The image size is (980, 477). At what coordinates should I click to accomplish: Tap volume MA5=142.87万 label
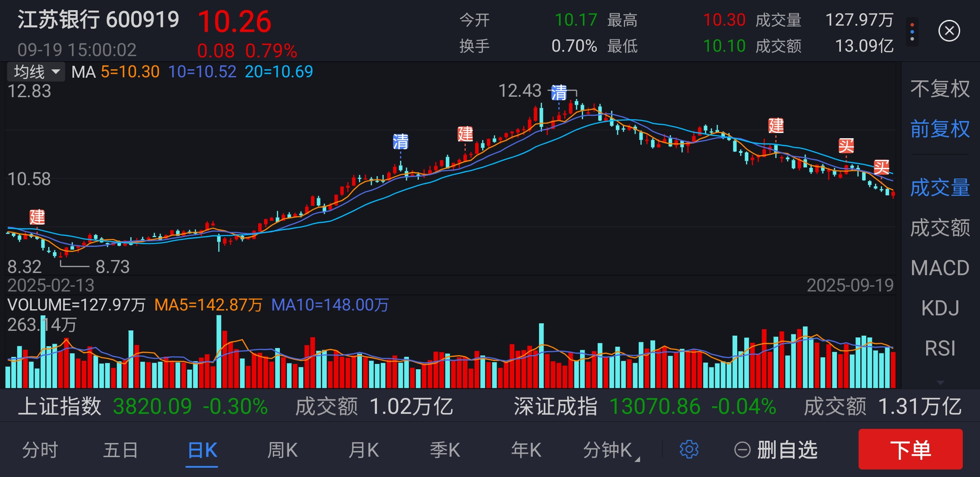(x=208, y=305)
